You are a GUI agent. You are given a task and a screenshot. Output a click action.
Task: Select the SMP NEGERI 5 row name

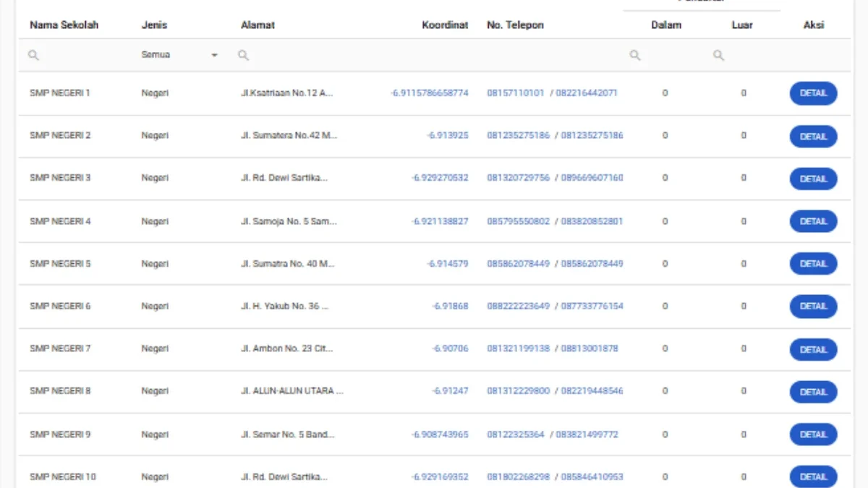coord(60,264)
